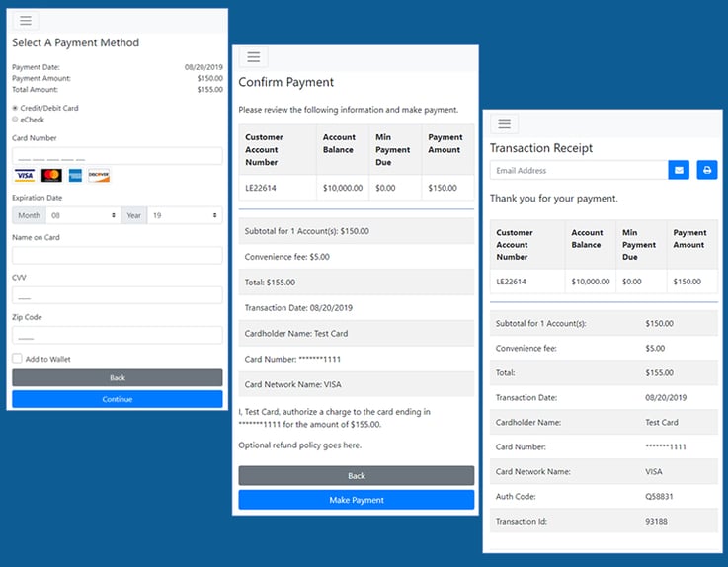Click the American Express logo

[75, 175]
